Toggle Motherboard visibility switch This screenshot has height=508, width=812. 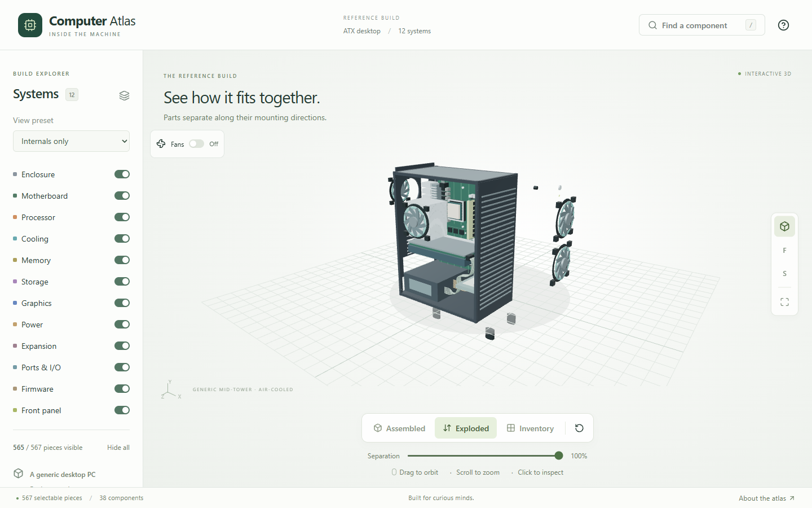point(122,196)
